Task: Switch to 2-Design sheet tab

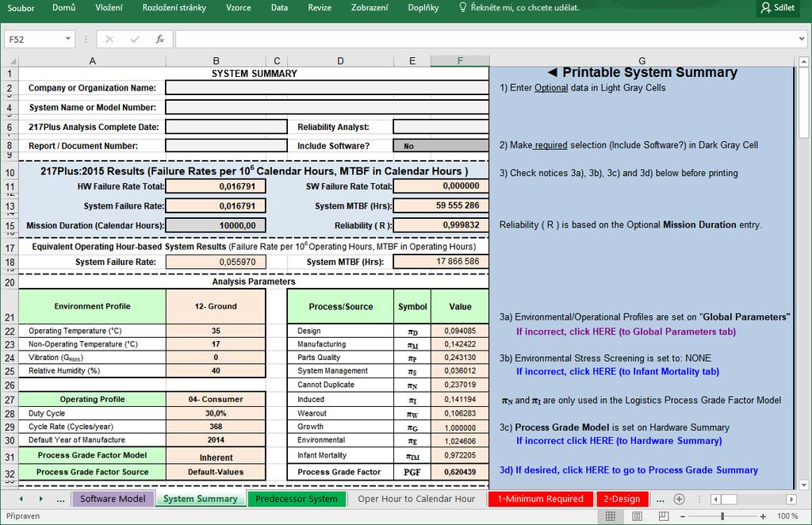Action: point(622,499)
